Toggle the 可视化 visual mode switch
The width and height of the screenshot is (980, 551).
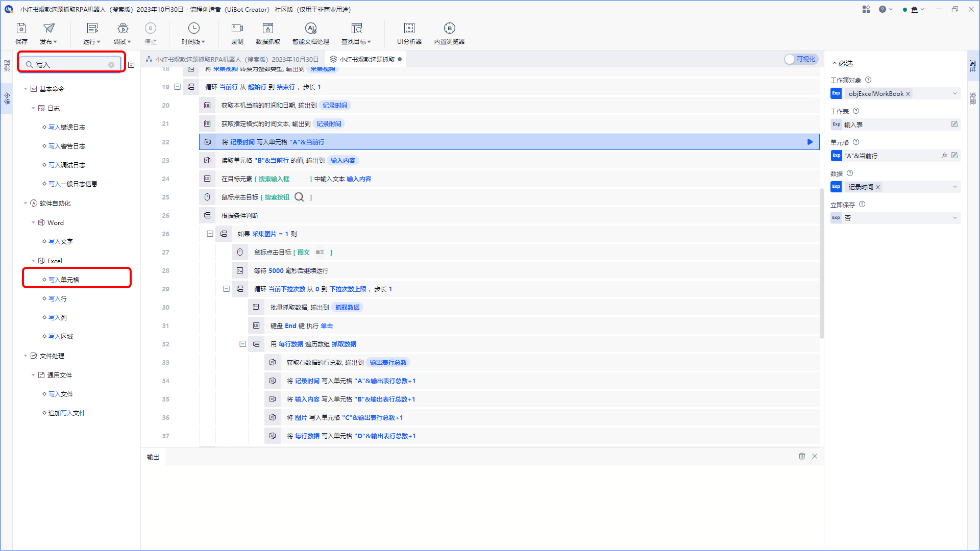pyautogui.click(x=801, y=59)
